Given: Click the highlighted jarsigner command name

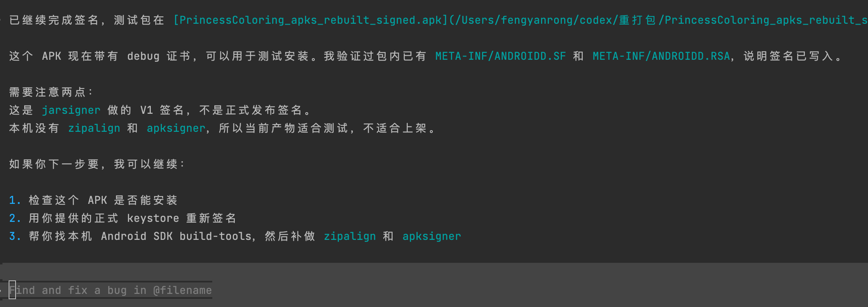Looking at the screenshot, I should click(x=71, y=110).
